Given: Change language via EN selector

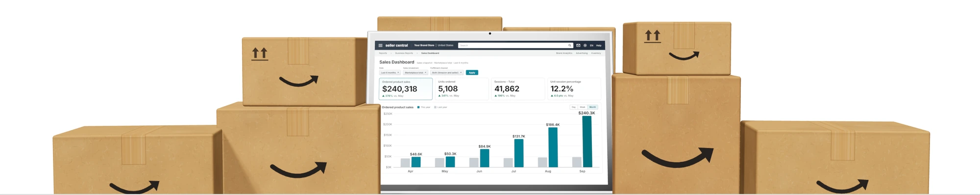Looking at the screenshot, I should click(591, 45).
